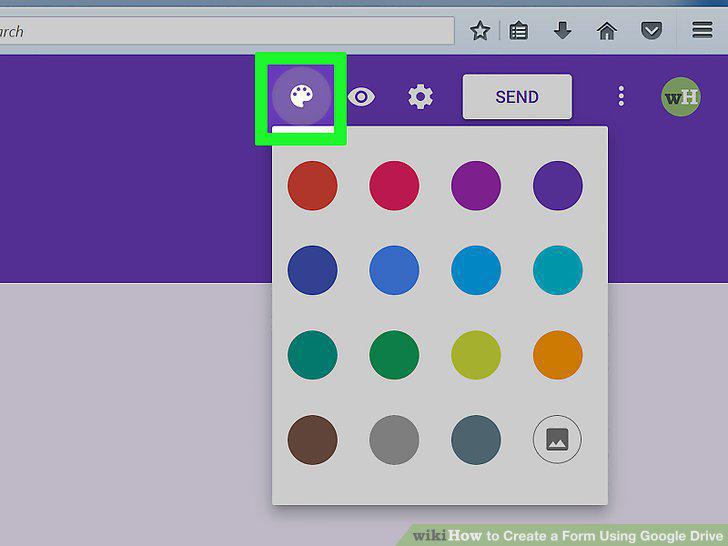Click the wH account avatar

(681, 97)
